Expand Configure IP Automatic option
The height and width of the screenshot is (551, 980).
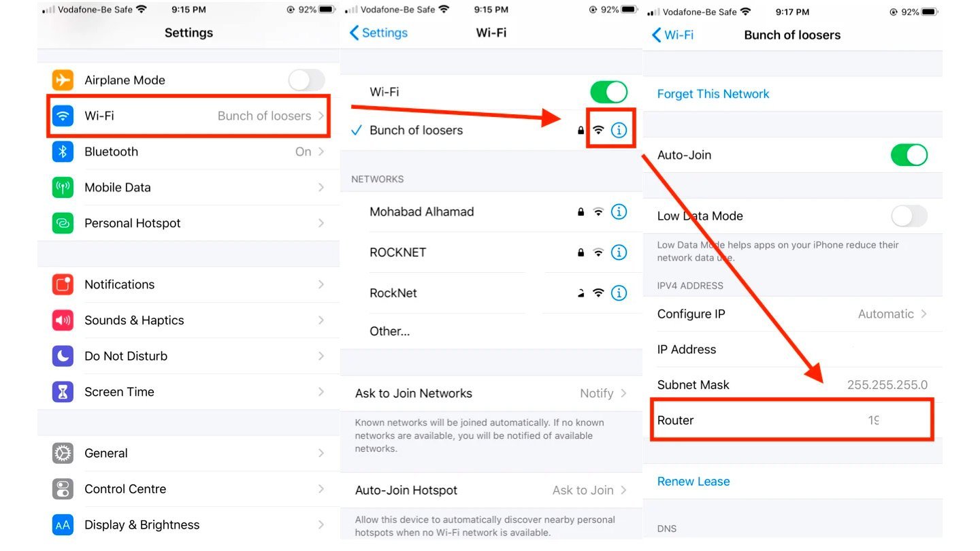coord(793,314)
